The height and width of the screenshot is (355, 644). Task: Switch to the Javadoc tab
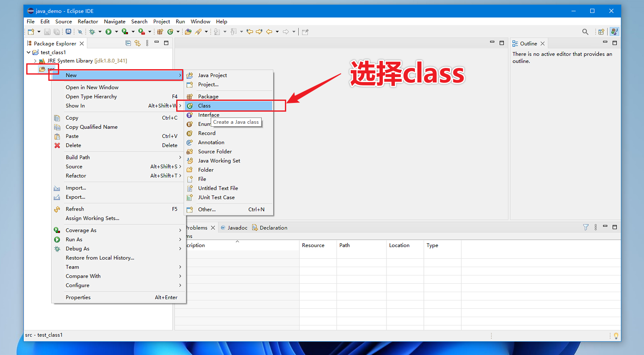click(234, 228)
